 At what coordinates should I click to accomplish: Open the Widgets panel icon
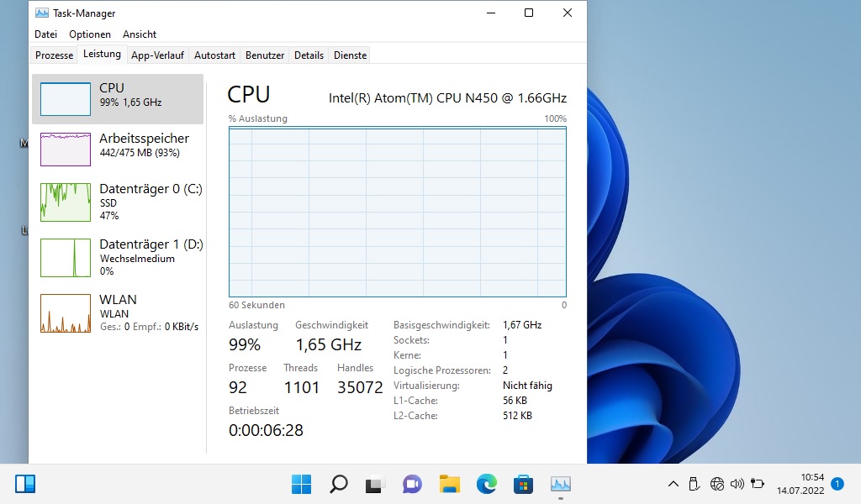pyautogui.click(x=25, y=484)
